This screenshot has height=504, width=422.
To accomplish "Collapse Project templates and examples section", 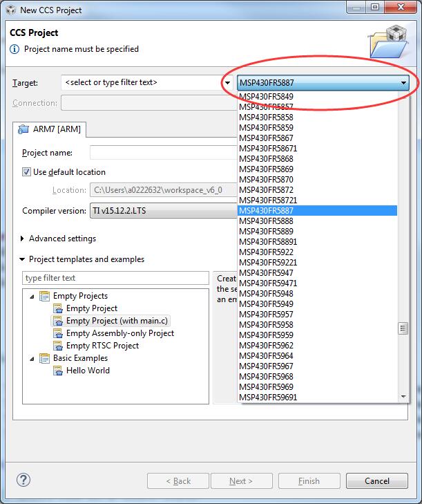I will (x=22, y=259).
